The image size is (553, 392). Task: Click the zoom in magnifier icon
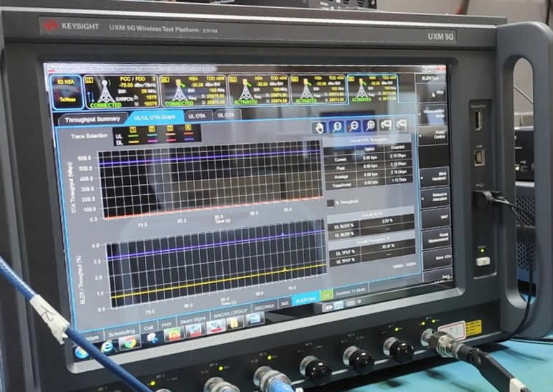tap(336, 127)
